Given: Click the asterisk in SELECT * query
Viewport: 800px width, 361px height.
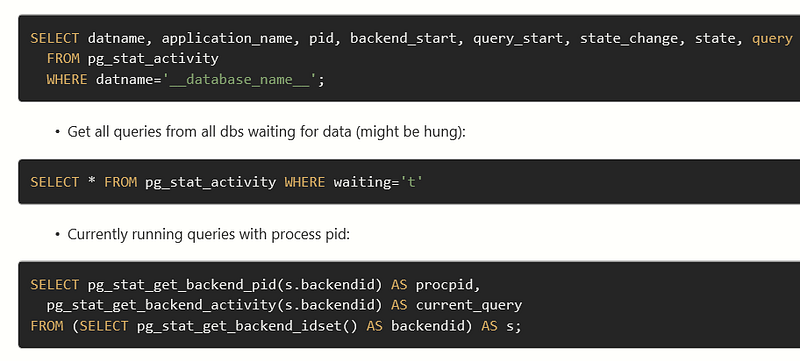Looking at the screenshot, I should (x=92, y=183).
